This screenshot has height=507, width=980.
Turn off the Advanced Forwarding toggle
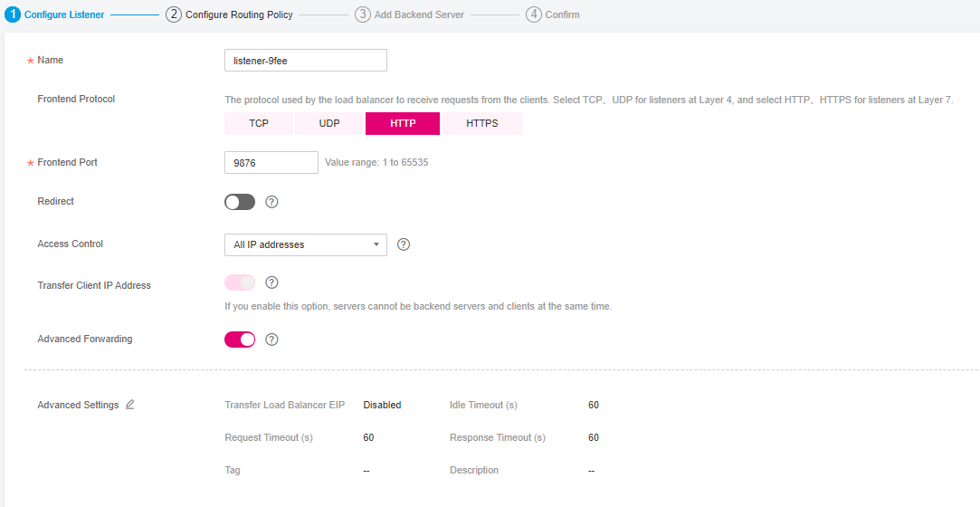(x=240, y=340)
